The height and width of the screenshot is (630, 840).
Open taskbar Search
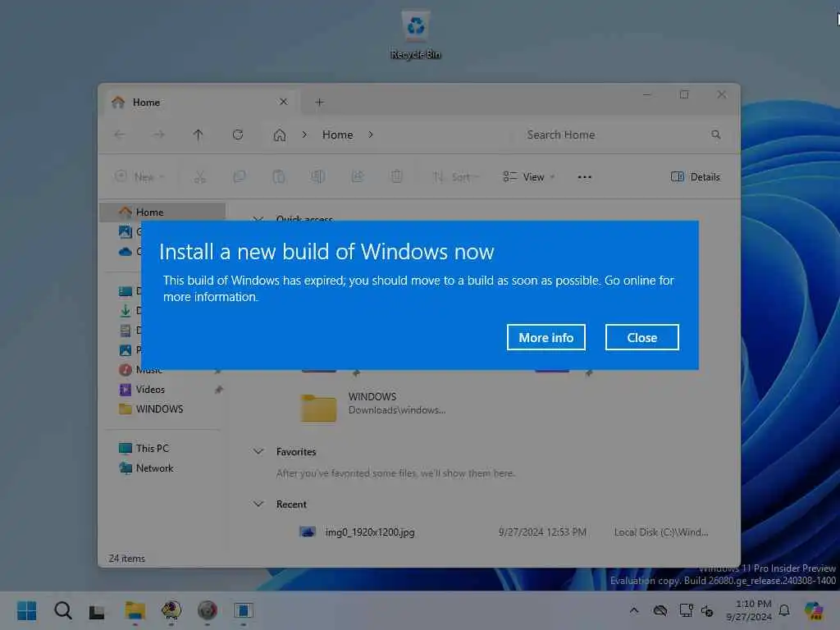(62, 610)
